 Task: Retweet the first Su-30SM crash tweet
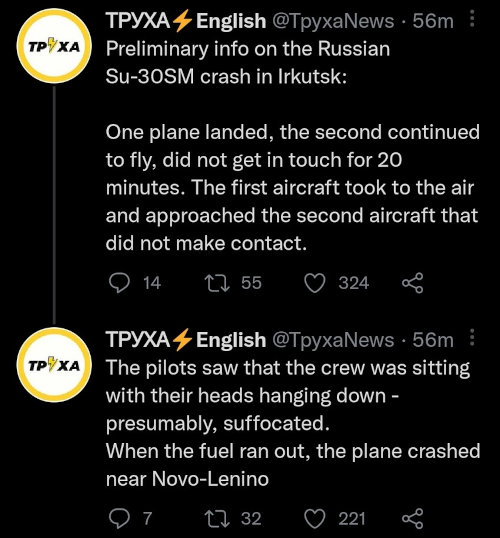click(x=217, y=283)
